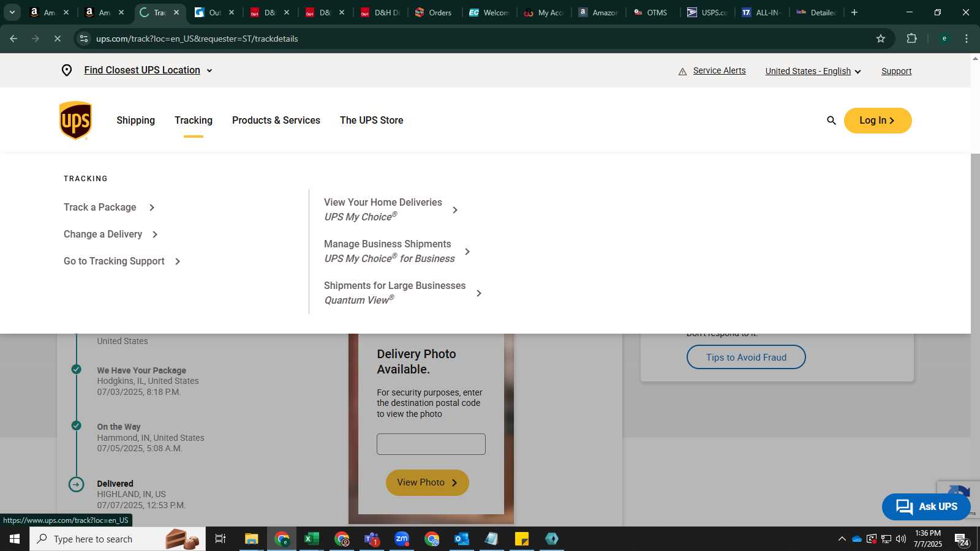Click the browser address bar URL

tap(197, 39)
